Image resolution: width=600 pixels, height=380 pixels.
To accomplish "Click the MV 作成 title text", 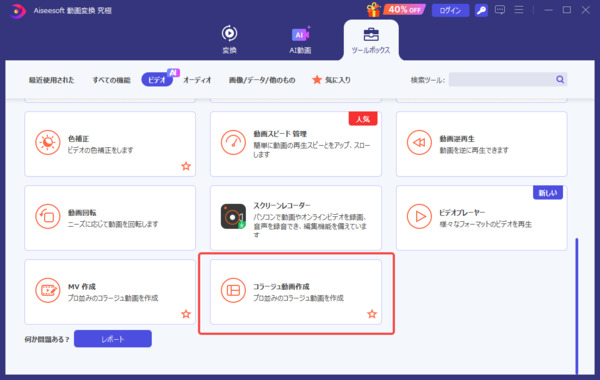I will (82, 286).
